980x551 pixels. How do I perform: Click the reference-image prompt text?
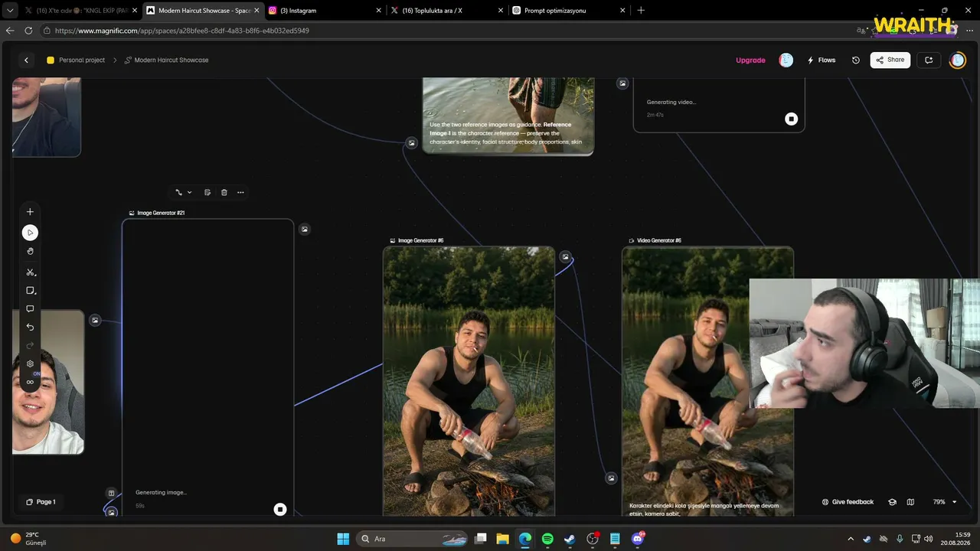click(506, 133)
